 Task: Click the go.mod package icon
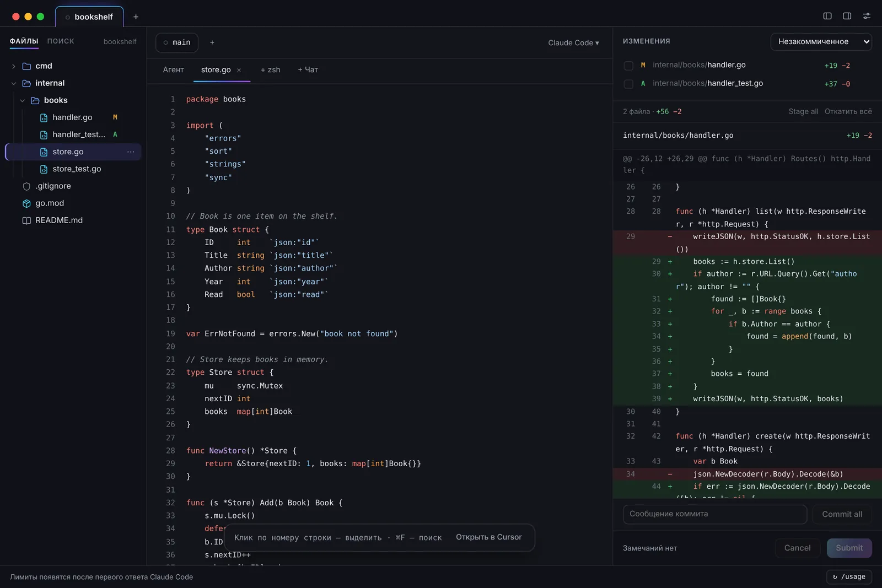(26, 203)
